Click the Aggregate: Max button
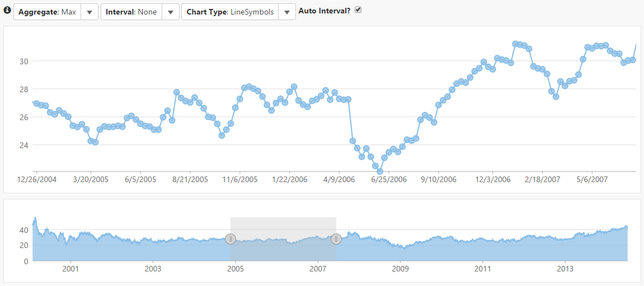644x286 pixels. pos(47,12)
